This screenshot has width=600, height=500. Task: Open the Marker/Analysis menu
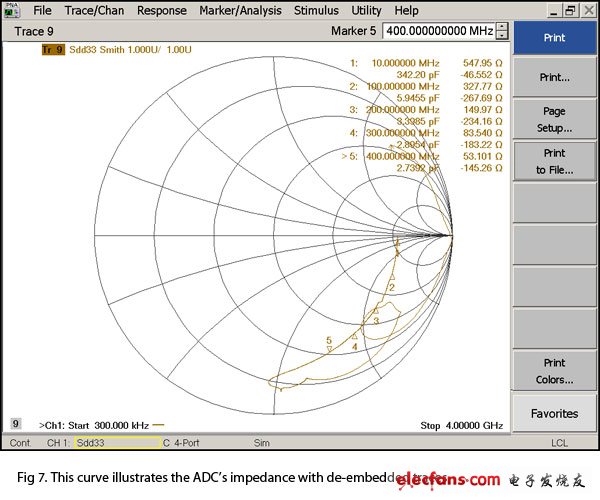pos(240,11)
